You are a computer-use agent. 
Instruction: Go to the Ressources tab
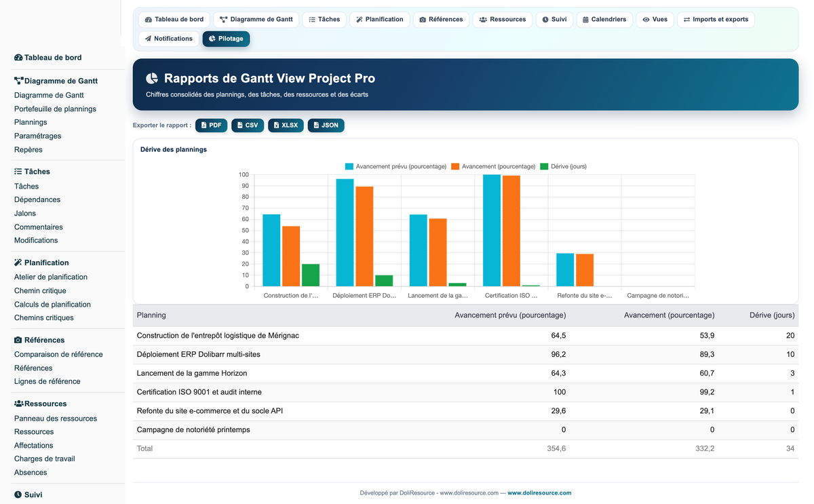503,19
